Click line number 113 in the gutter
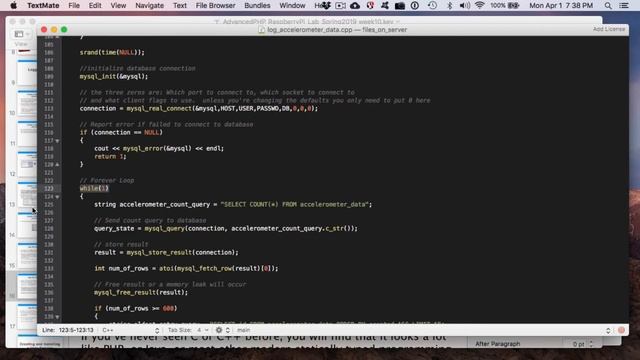This screenshot has width=640, height=360. [x=49, y=109]
